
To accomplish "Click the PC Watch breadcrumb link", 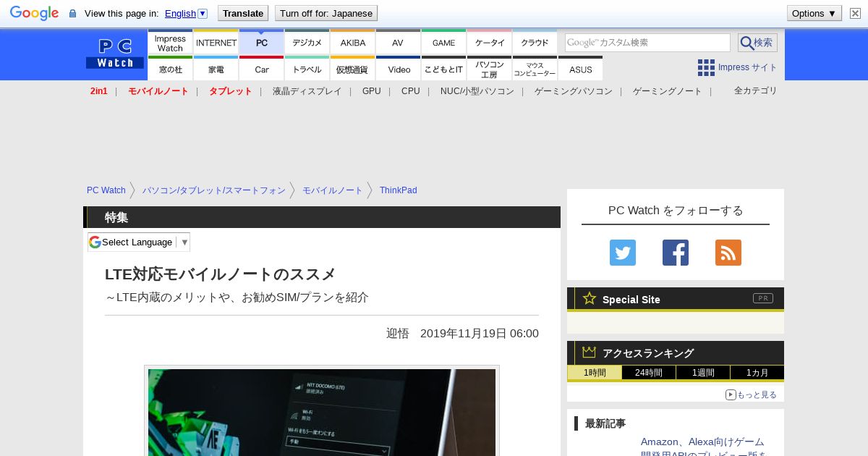I will 106,190.
